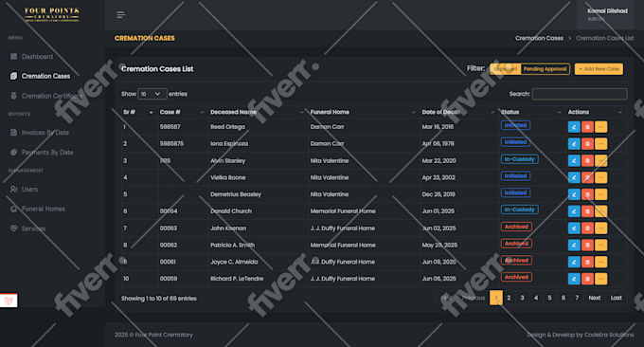Click the In-Custody status badge for Alvin Stanley

click(x=520, y=159)
